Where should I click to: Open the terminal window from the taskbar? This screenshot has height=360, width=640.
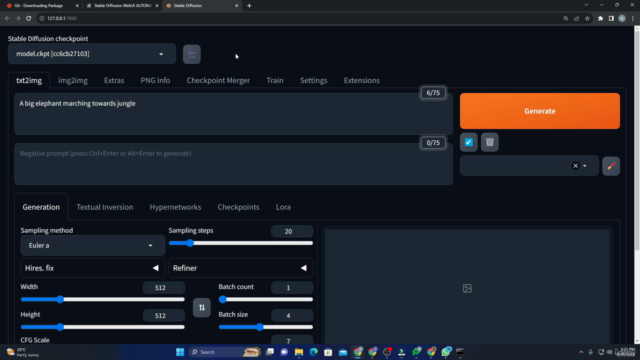460,352
